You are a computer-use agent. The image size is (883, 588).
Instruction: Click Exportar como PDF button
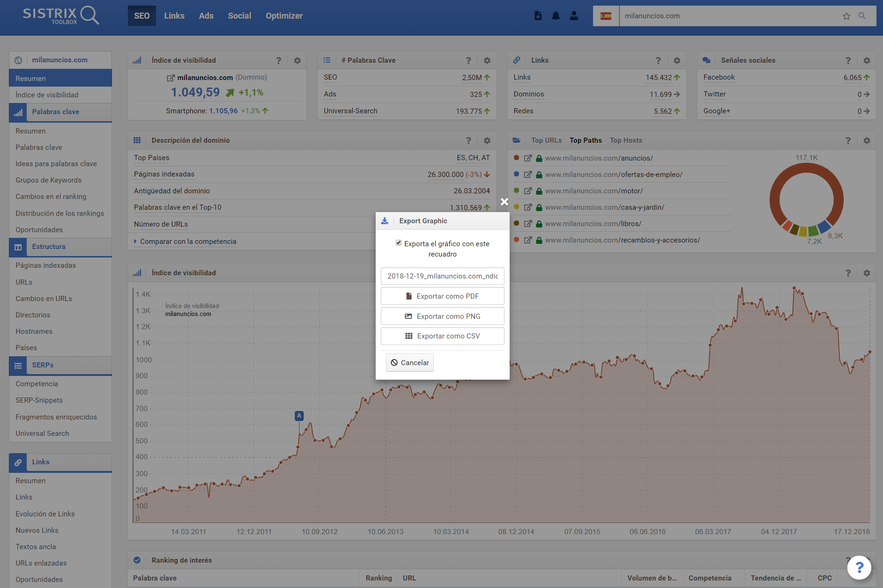click(x=442, y=296)
